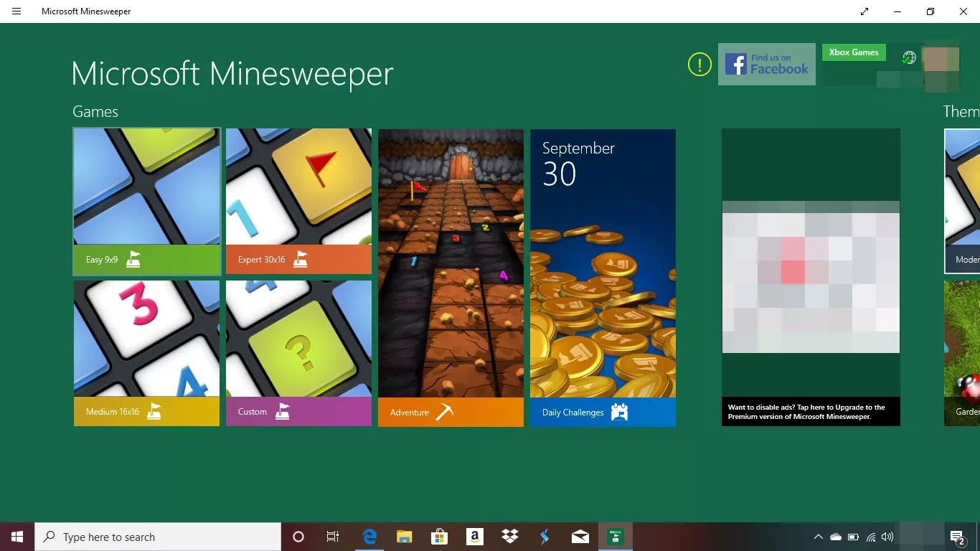
Task: Start the Easy 9x9 game
Action: [x=146, y=202]
